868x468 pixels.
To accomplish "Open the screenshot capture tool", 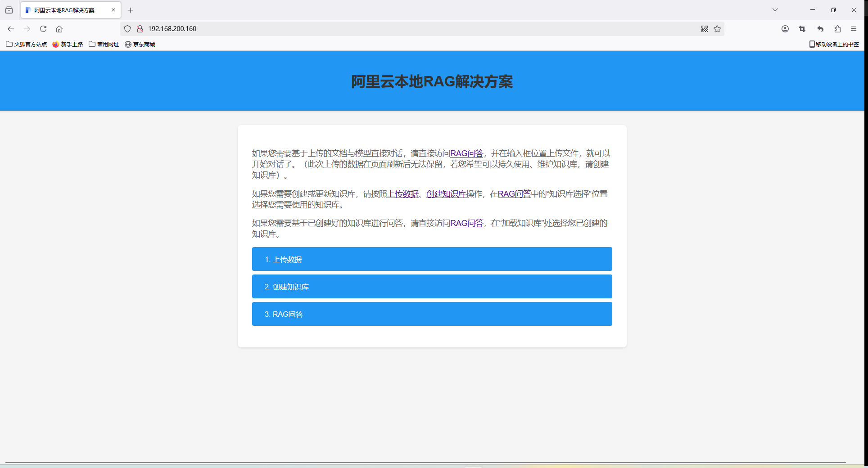I will click(802, 29).
